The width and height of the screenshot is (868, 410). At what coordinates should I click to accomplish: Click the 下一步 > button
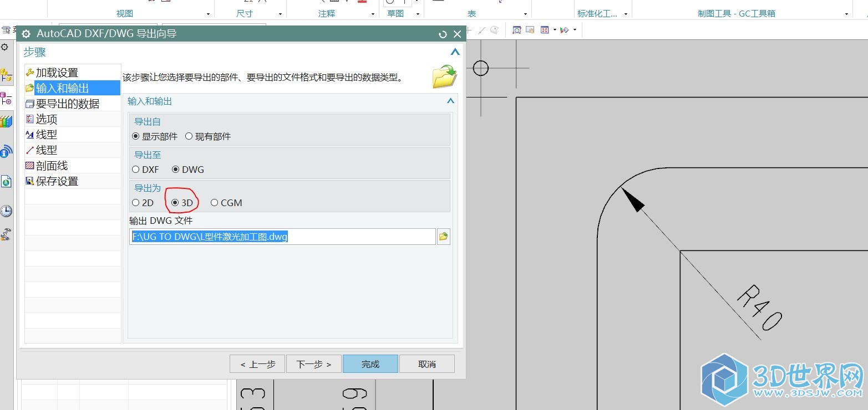point(314,364)
